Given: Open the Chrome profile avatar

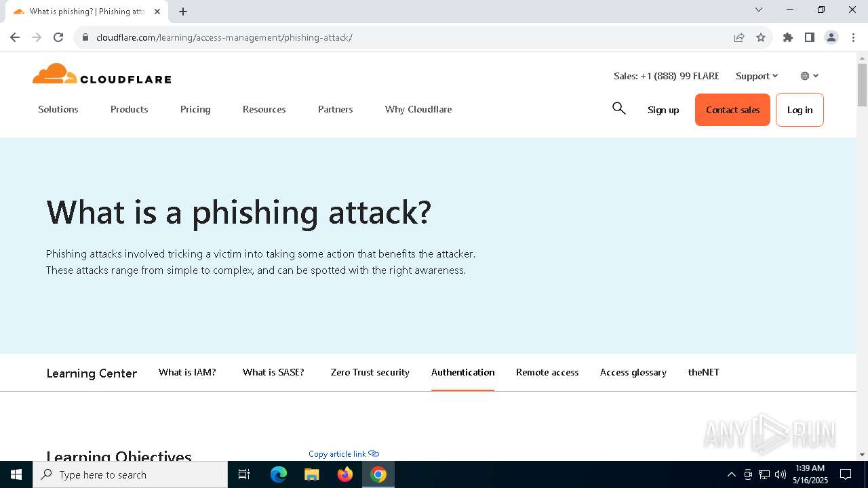Looking at the screenshot, I should point(831,37).
